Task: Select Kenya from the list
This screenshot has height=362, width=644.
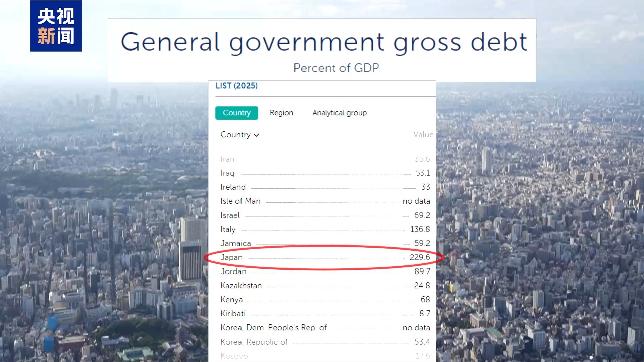Action: (231, 299)
